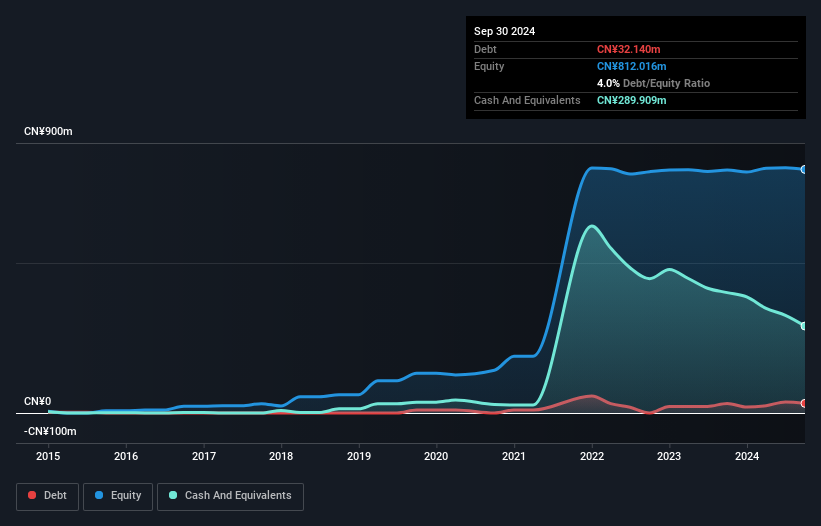Click the 4.0% Debt/Equity Ratio text
The height and width of the screenshot is (526, 821).
(653, 83)
